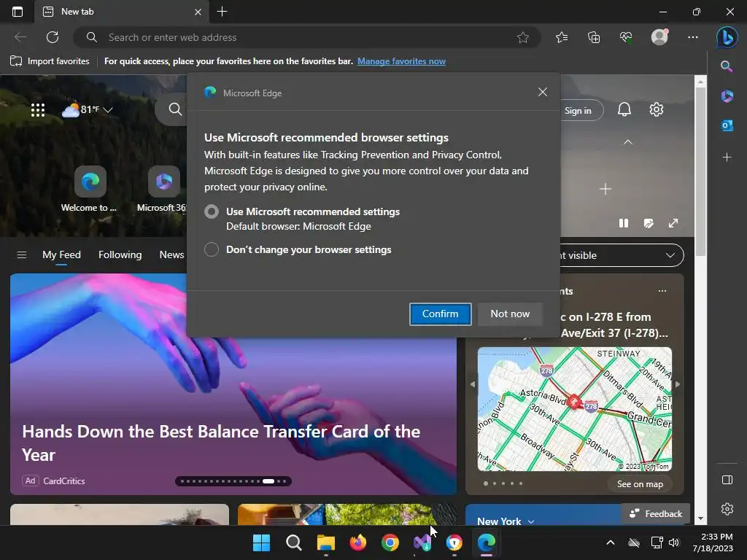Open Windows Start menu
747x560 pixels.
click(x=261, y=542)
